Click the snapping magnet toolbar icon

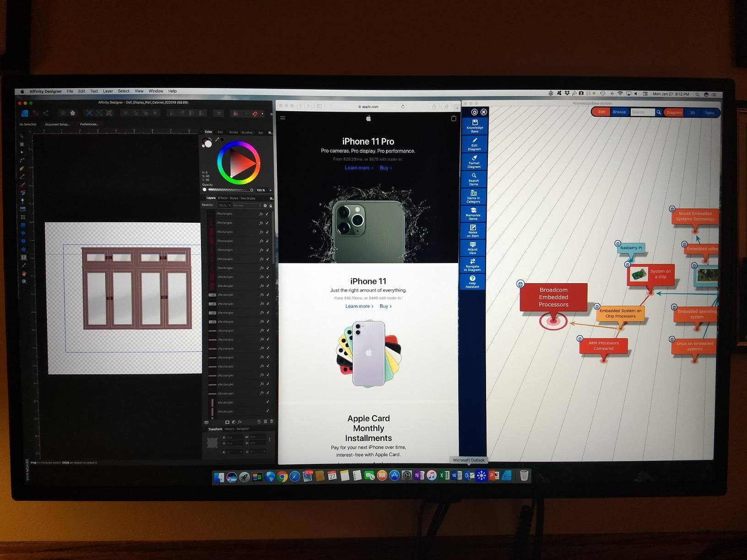coord(255,113)
